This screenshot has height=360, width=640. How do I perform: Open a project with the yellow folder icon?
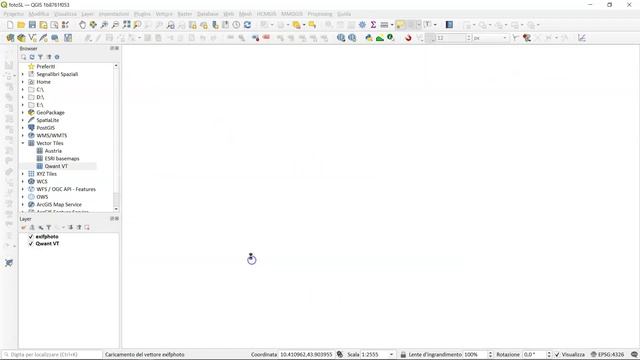[x=21, y=25]
